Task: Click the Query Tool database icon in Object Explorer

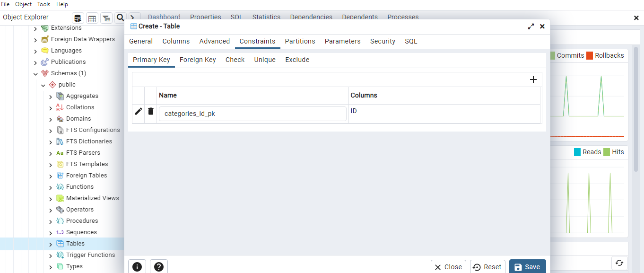Action: [78, 18]
